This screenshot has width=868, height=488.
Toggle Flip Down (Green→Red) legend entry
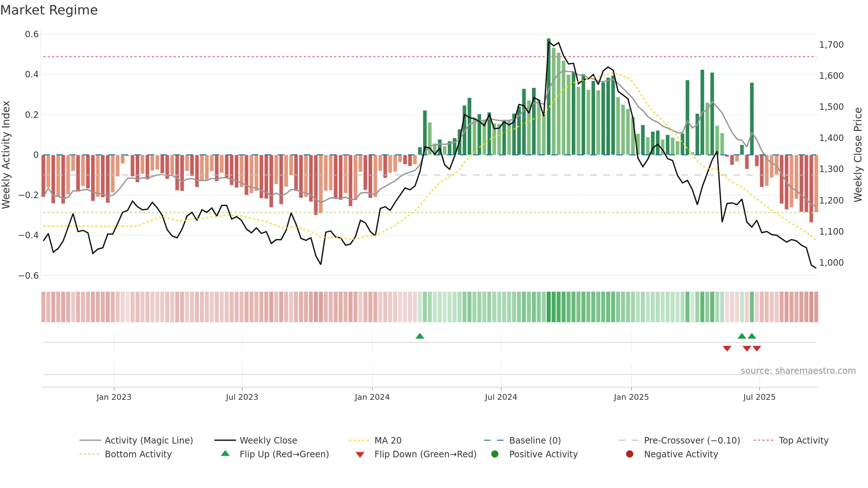[416, 454]
